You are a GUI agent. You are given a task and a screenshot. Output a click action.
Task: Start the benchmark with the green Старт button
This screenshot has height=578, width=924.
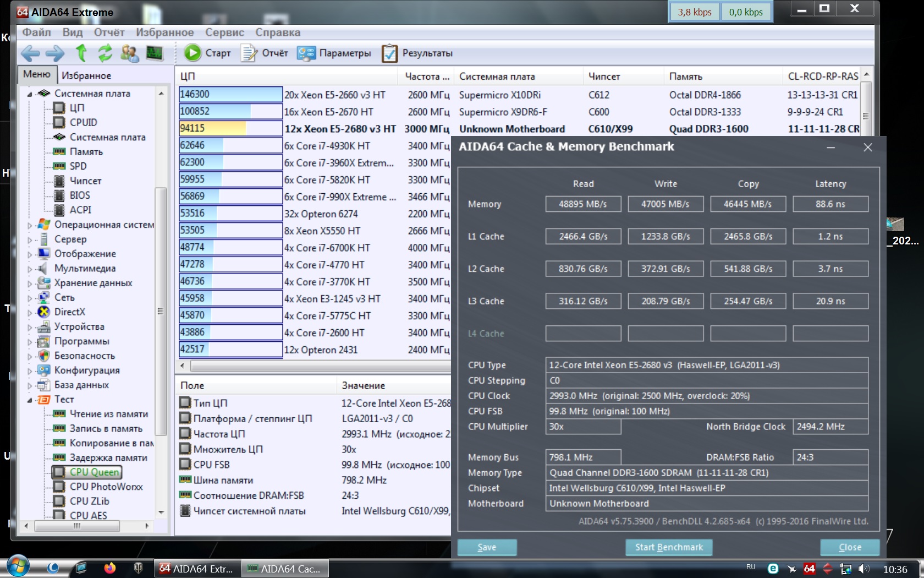[207, 53]
